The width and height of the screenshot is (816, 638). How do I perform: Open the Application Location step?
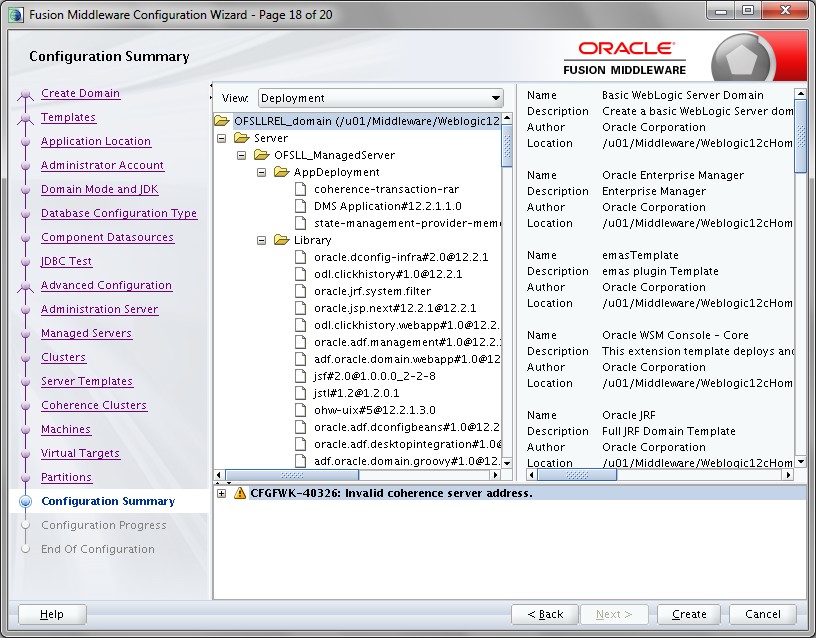[96, 141]
